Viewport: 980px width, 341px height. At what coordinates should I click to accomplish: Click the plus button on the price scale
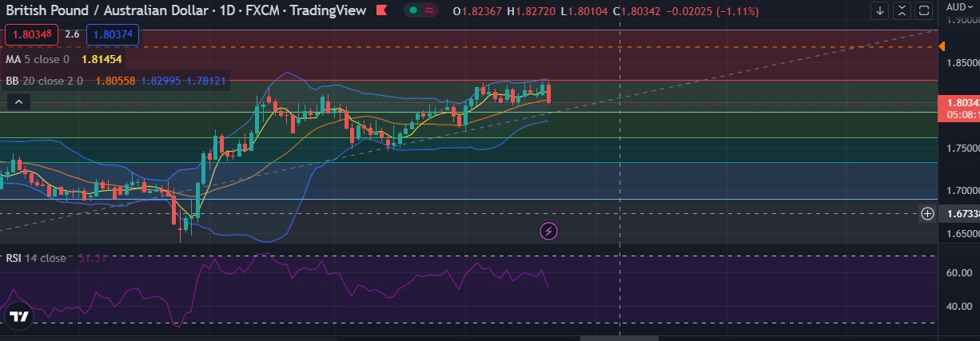coord(927,213)
